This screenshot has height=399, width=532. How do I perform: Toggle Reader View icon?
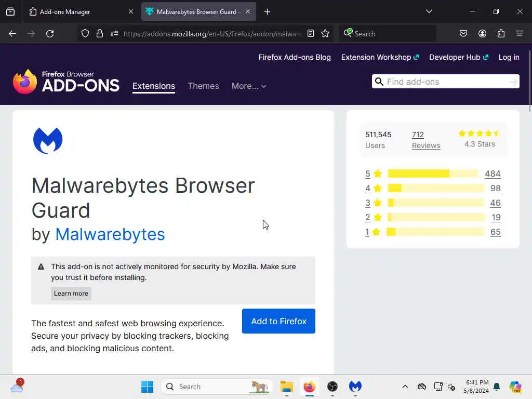click(311, 33)
